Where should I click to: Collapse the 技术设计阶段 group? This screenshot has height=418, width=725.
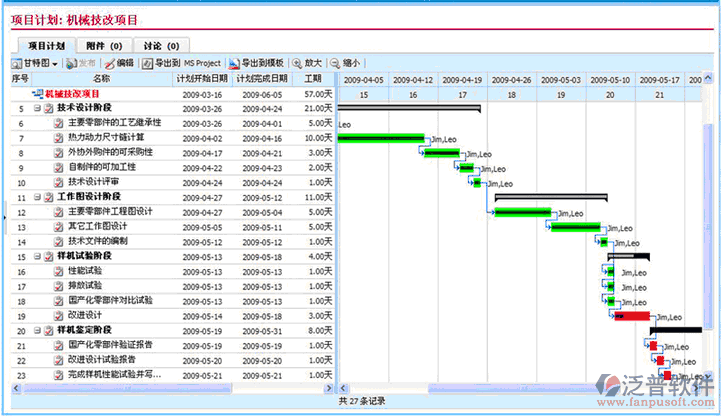pos(37,108)
